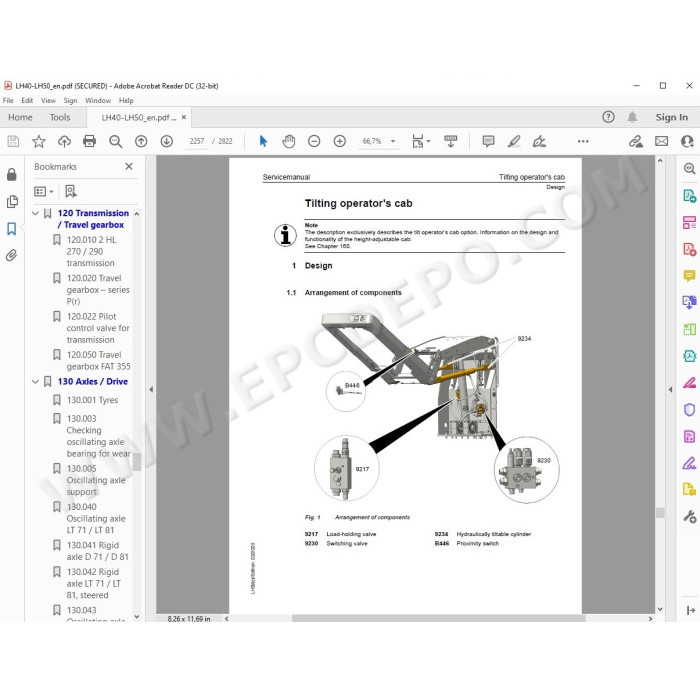Screen dimensions: 700x700
Task: Open the page thumbnails panel icon
Action: [12, 202]
